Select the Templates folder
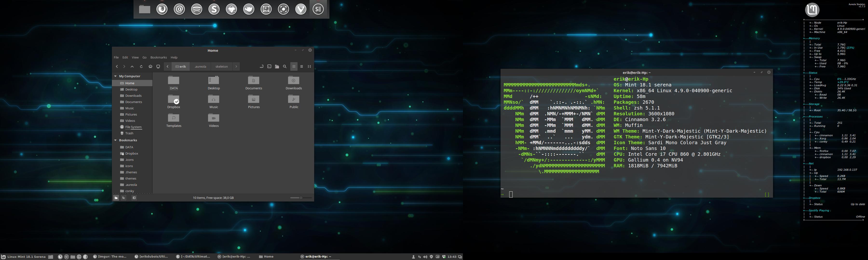 (x=174, y=120)
